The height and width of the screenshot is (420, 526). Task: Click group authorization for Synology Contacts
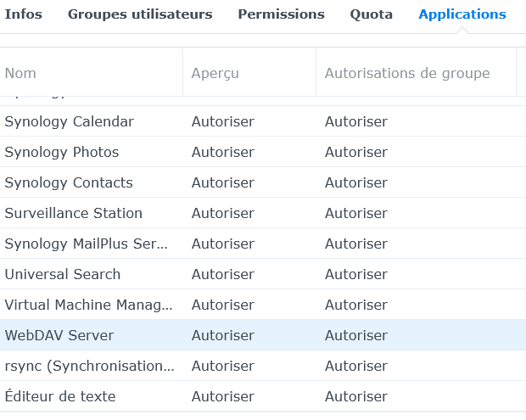coord(356,182)
